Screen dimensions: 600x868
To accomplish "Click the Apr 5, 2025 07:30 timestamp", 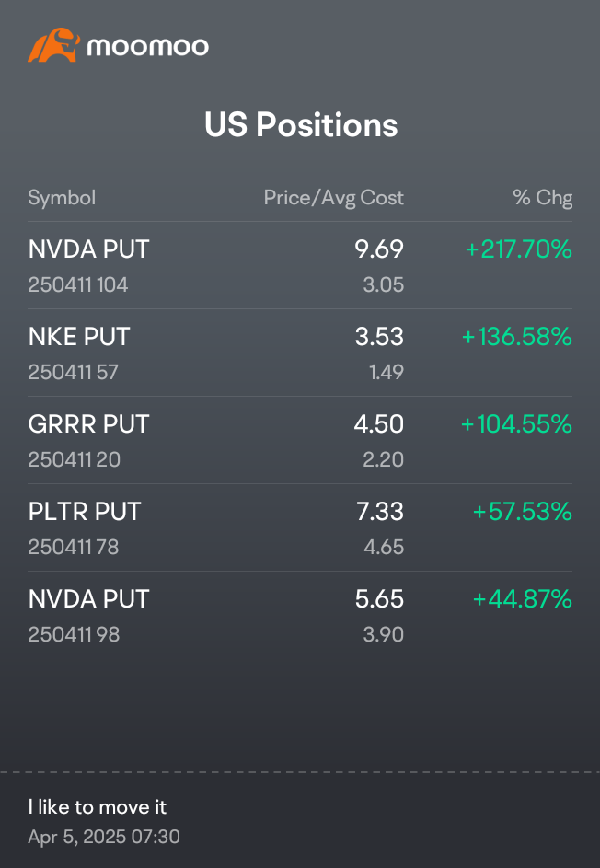I will (x=104, y=837).
